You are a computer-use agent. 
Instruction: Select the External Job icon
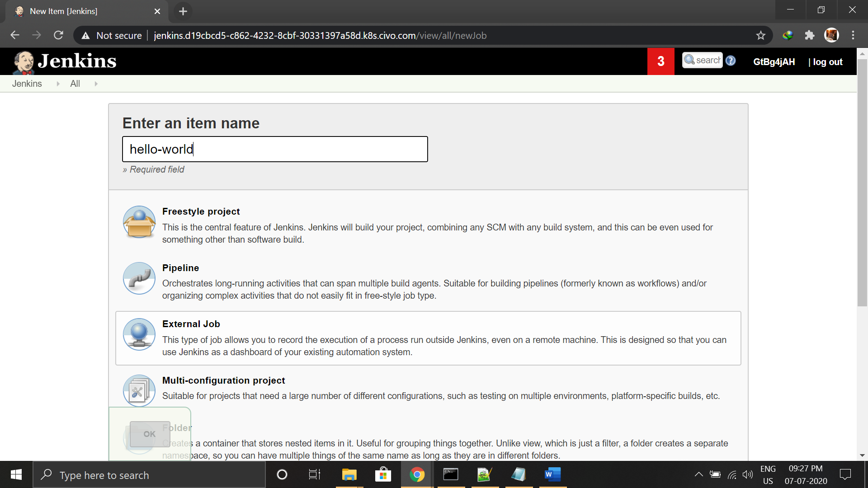pos(139,334)
